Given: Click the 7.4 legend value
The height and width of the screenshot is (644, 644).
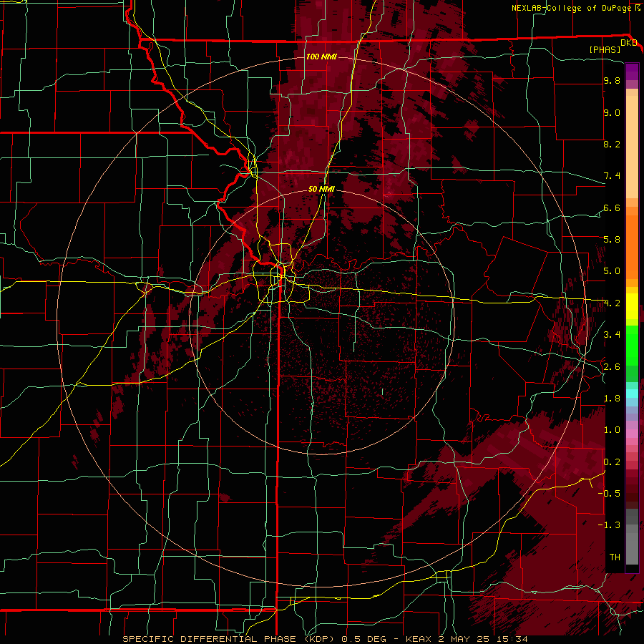Looking at the screenshot, I should (x=612, y=176).
